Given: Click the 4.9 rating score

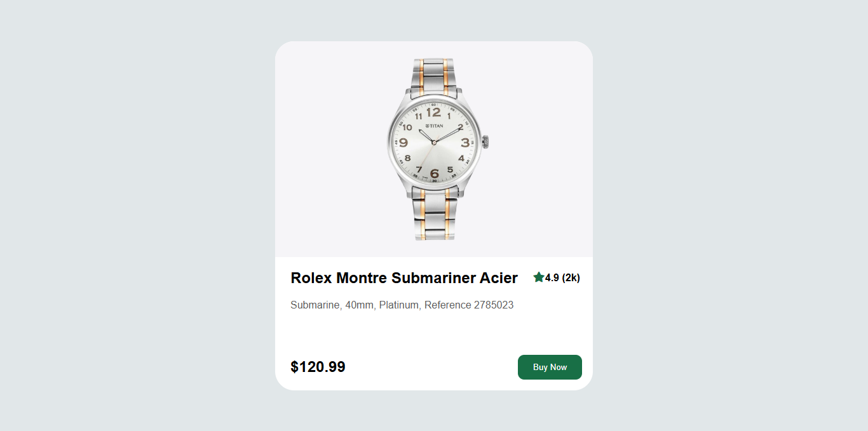Looking at the screenshot, I should (x=552, y=277).
